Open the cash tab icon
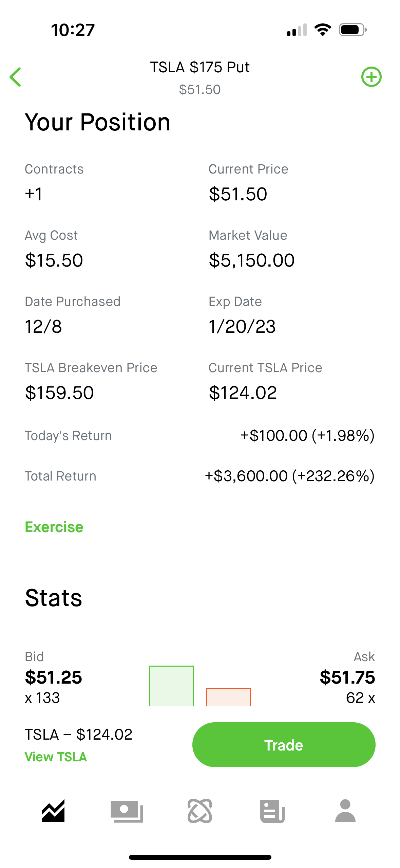The image size is (400, 868). tap(127, 811)
